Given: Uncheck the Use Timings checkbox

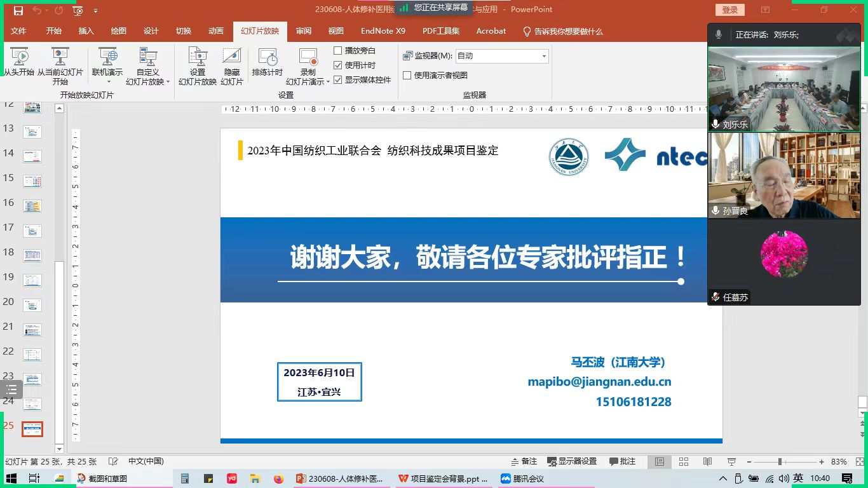Looking at the screenshot, I should (x=338, y=65).
